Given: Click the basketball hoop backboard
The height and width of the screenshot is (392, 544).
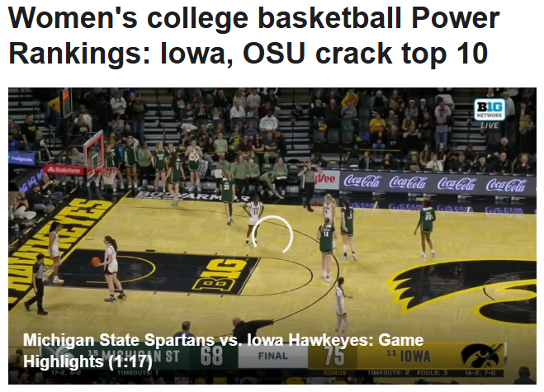Looking at the screenshot, I should click(94, 153).
